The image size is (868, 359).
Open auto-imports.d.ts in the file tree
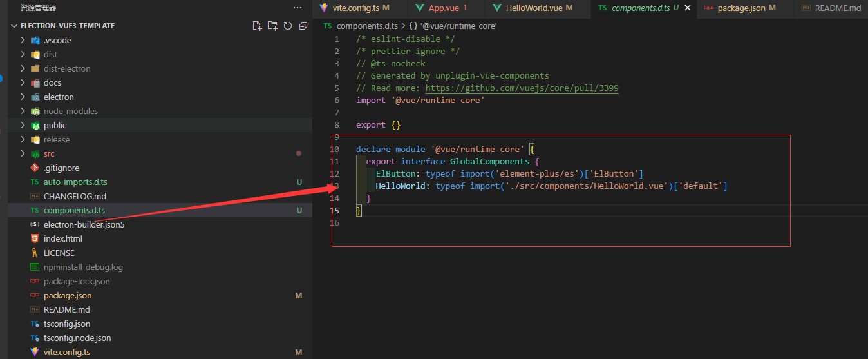(x=75, y=182)
